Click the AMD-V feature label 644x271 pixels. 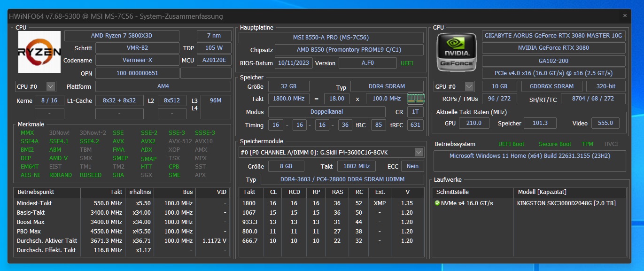point(58,158)
